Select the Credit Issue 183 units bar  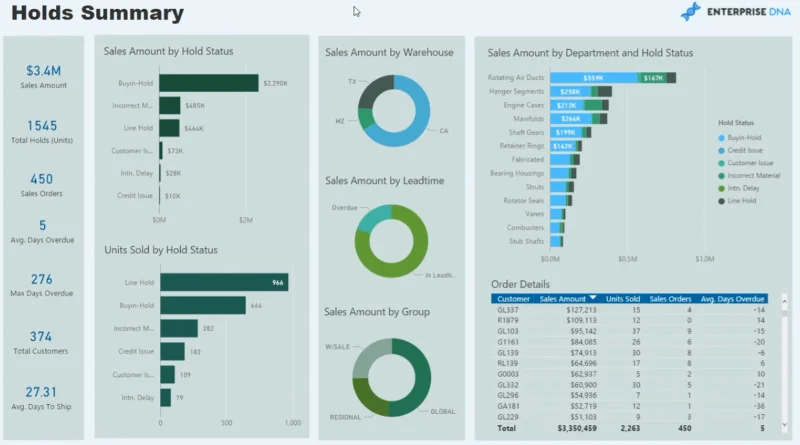172,352
